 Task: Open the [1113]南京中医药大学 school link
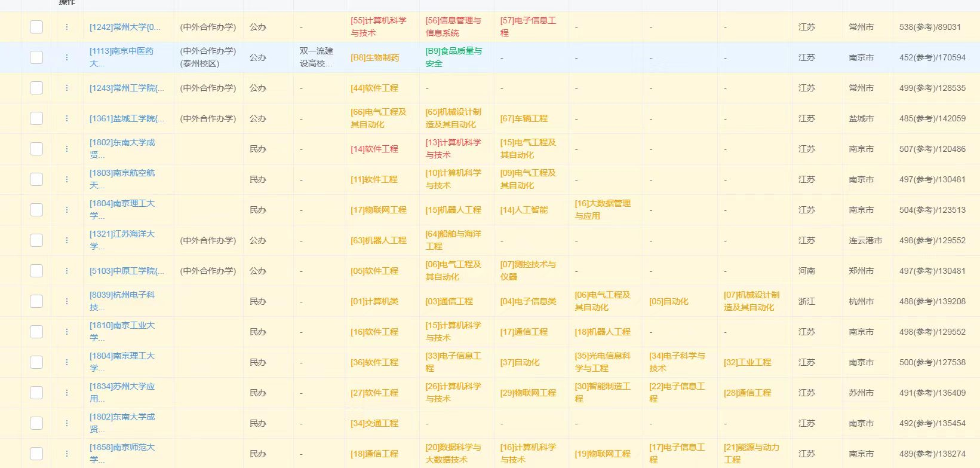coord(121,57)
